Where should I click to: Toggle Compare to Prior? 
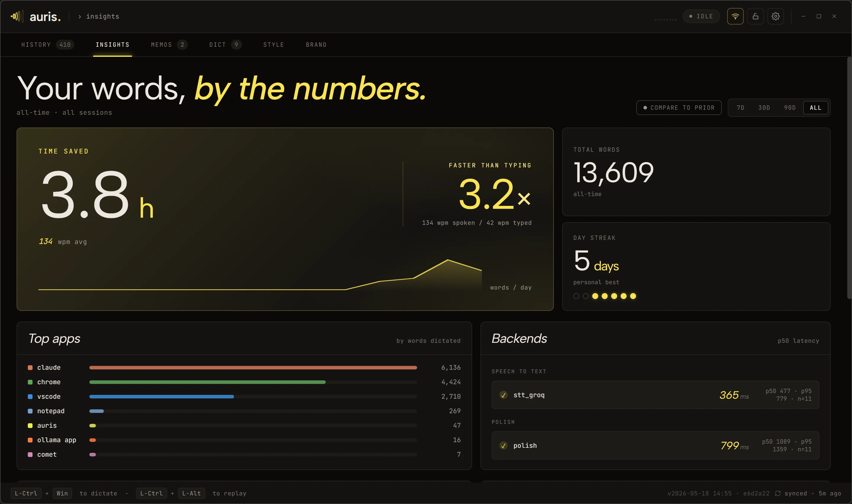click(679, 108)
